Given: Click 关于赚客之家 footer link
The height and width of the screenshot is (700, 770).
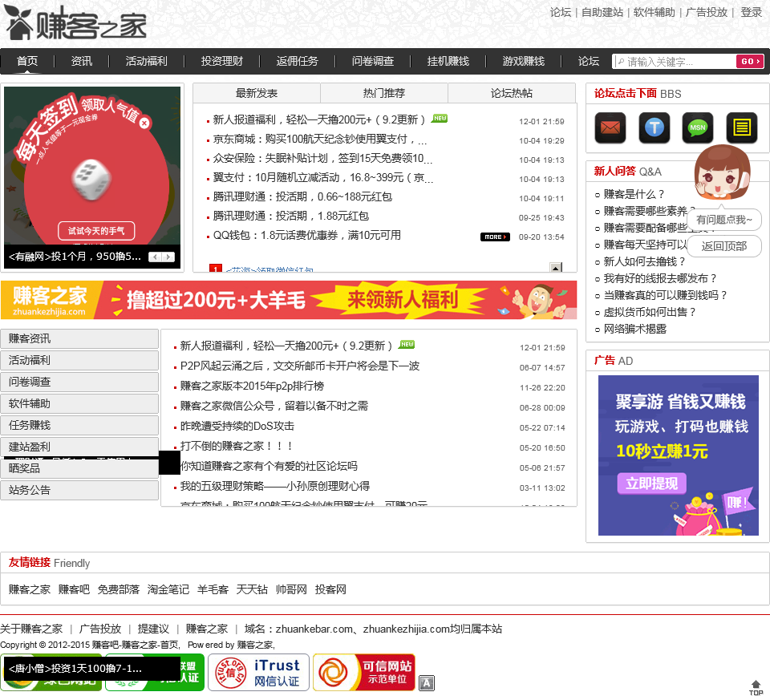Looking at the screenshot, I should pos(31,629).
